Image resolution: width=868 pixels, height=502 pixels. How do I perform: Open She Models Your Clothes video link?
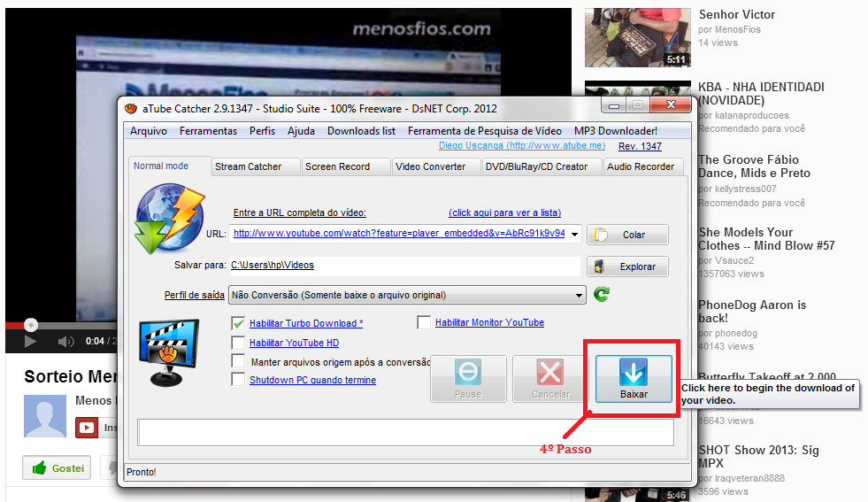point(766,239)
